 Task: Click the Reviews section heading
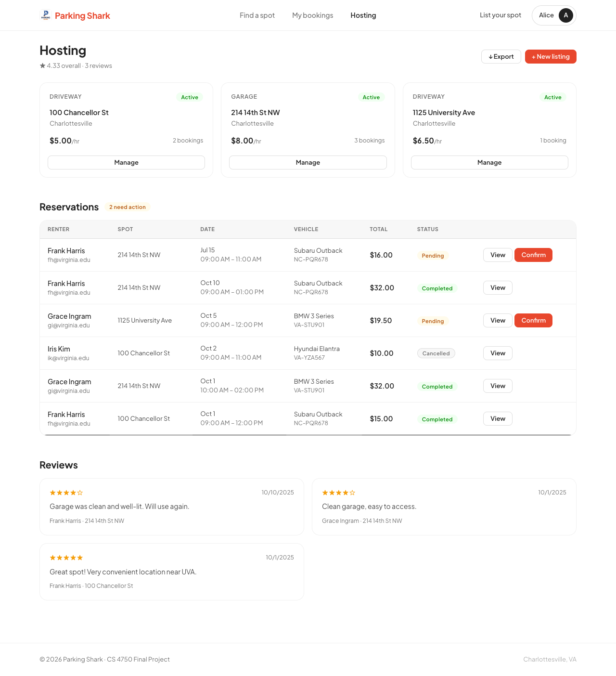[x=59, y=465]
